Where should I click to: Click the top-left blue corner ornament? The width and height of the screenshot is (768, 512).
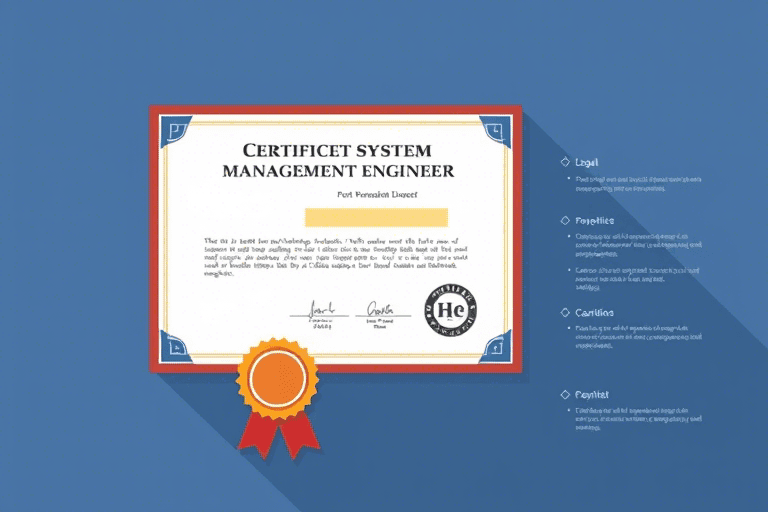pos(179,129)
